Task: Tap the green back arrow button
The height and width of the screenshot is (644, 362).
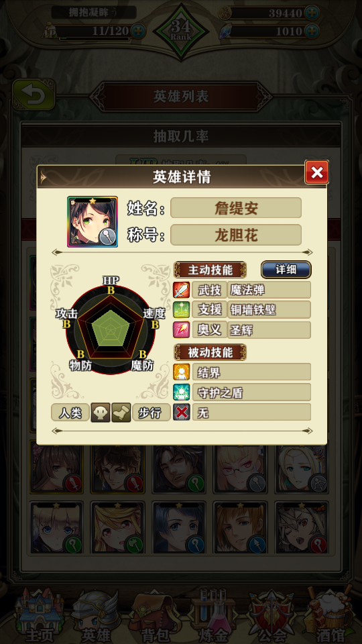Action: (34, 95)
